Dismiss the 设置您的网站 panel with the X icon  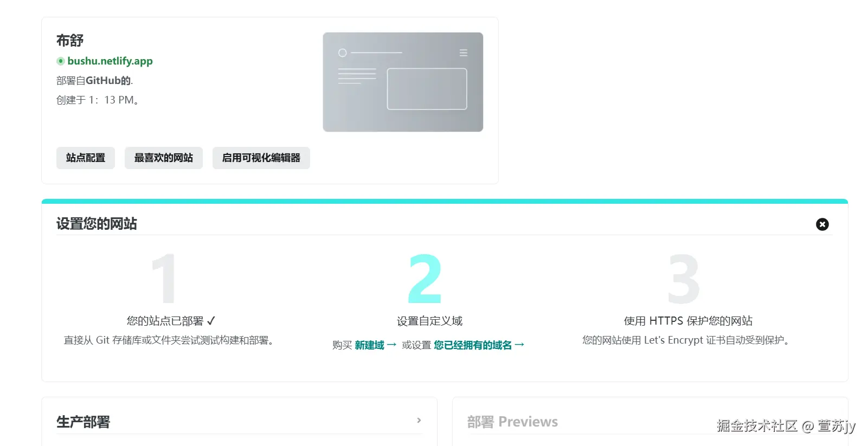pyautogui.click(x=822, y=224)
